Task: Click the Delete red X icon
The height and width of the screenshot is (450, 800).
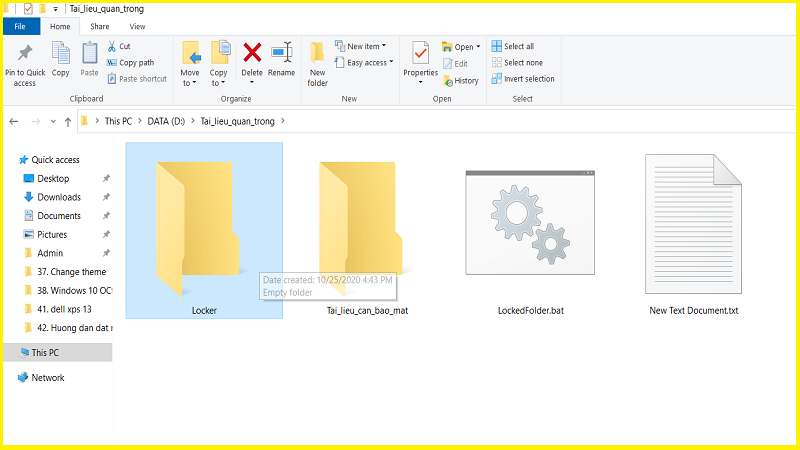Action: pos(252,53)
